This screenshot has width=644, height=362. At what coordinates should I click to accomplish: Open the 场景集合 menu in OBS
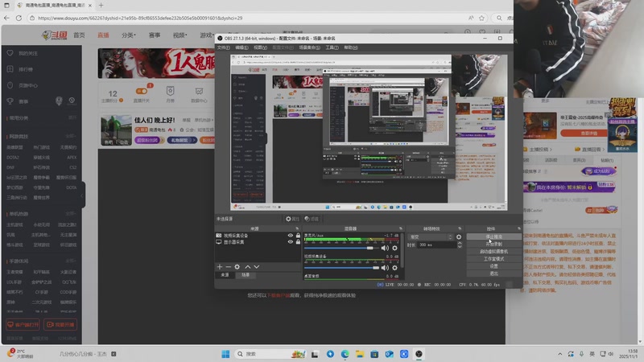[310, 47]
